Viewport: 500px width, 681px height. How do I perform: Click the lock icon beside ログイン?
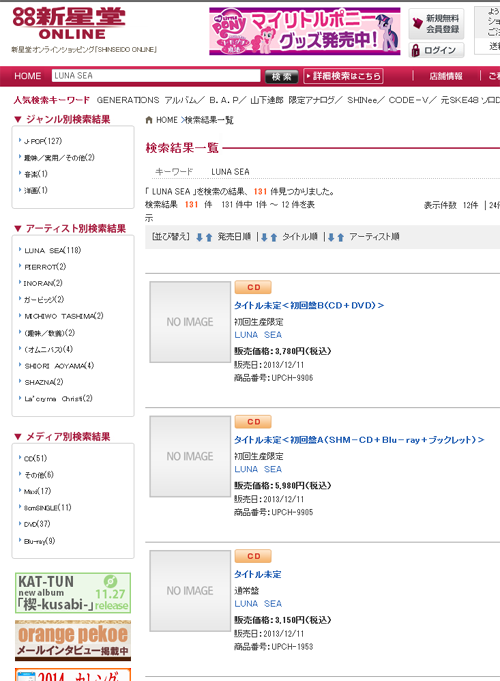416,50
